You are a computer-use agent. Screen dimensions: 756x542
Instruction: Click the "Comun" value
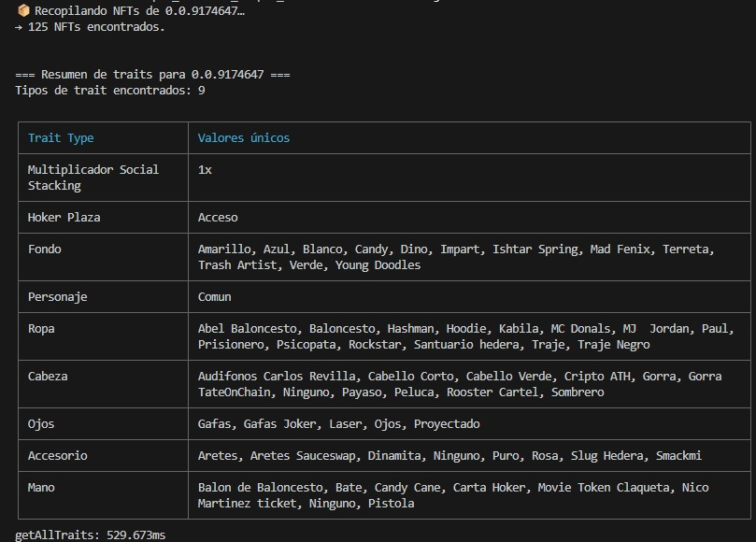pos(214,297)
